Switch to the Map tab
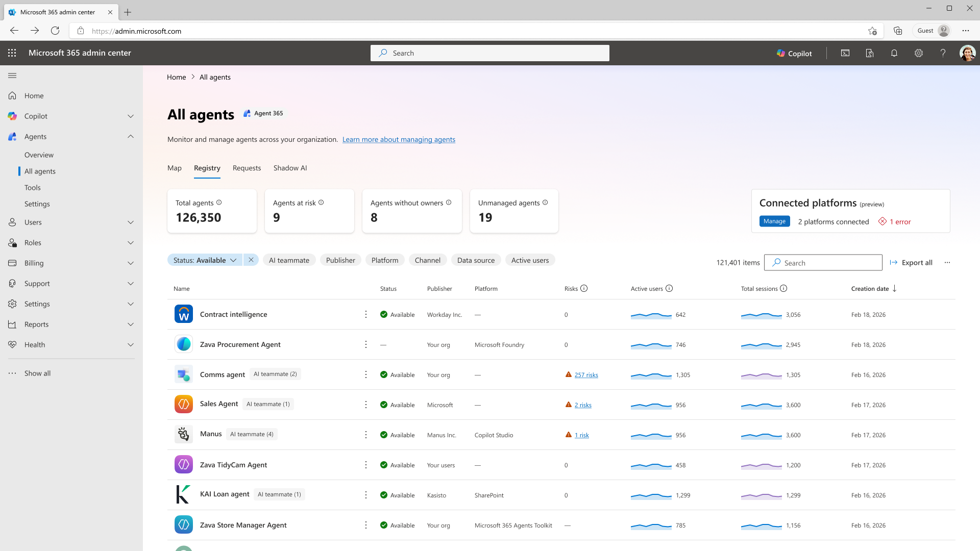The height and width of the screenshot is (551, 980). [x=175, y=168]
